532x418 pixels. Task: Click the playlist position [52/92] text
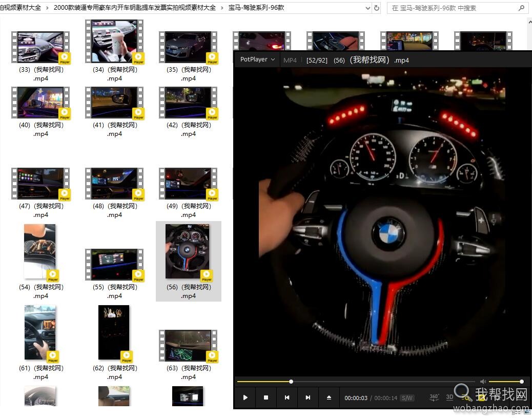317,61
